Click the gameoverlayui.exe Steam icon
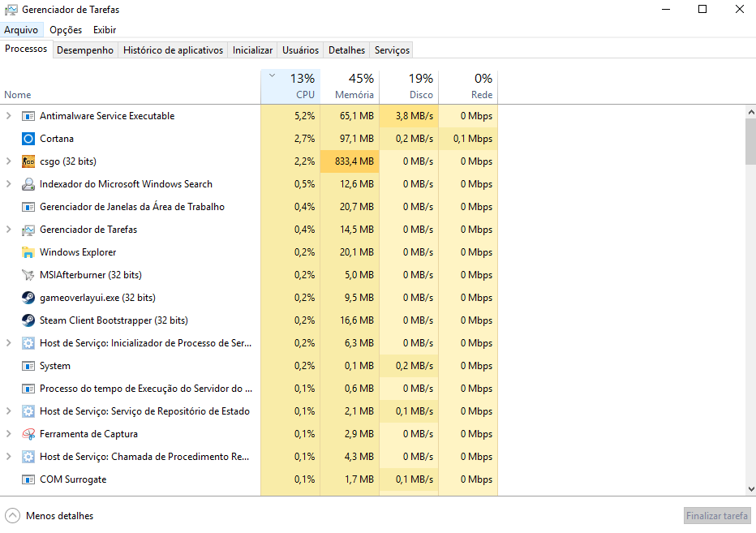The height and width of the screenshot is (533, 756). point(28,298)
